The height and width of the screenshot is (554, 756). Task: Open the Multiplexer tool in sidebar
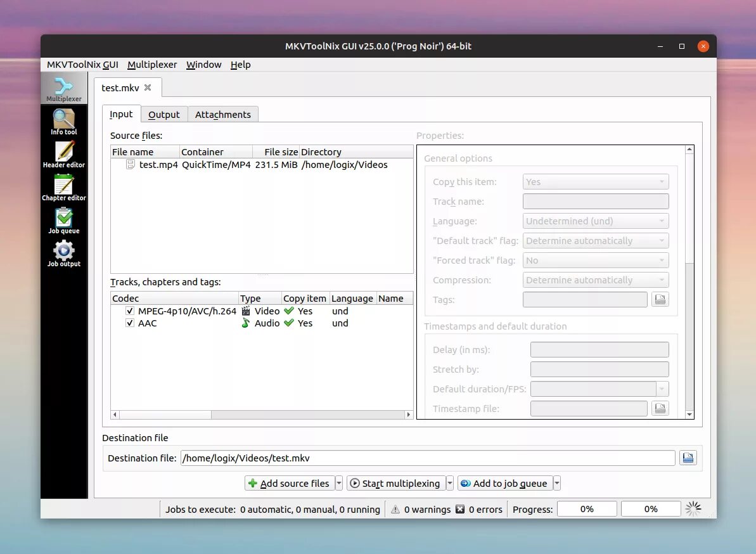pos(63,88)
